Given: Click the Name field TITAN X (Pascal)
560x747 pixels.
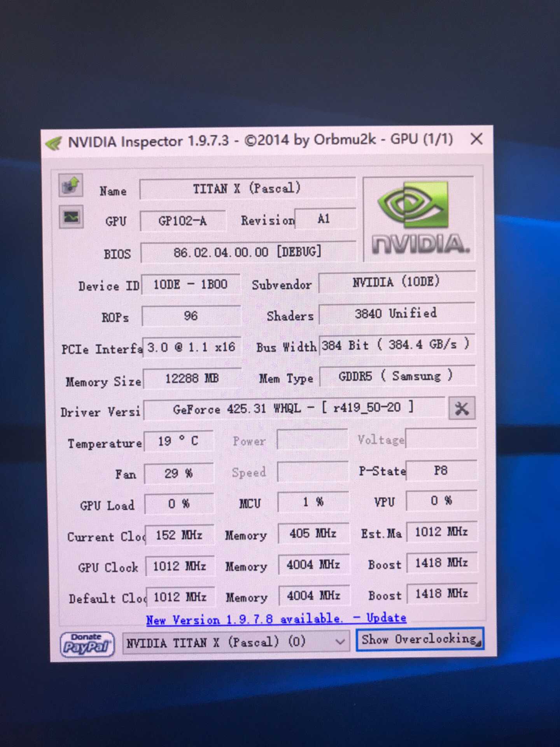Looking at the screenshot, I should pos(247,189).
